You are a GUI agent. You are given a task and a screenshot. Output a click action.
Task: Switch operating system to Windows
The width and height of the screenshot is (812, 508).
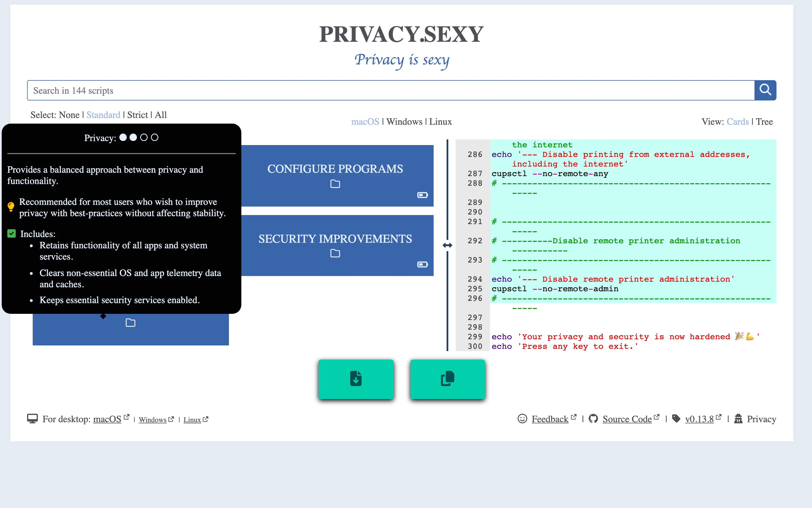(404, 122)
